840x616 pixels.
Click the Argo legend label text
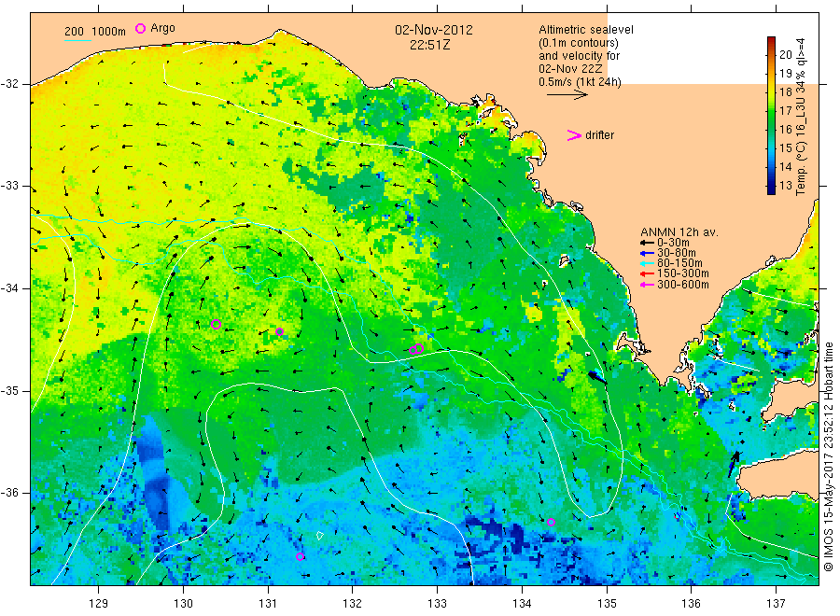(x=162, y=28)
